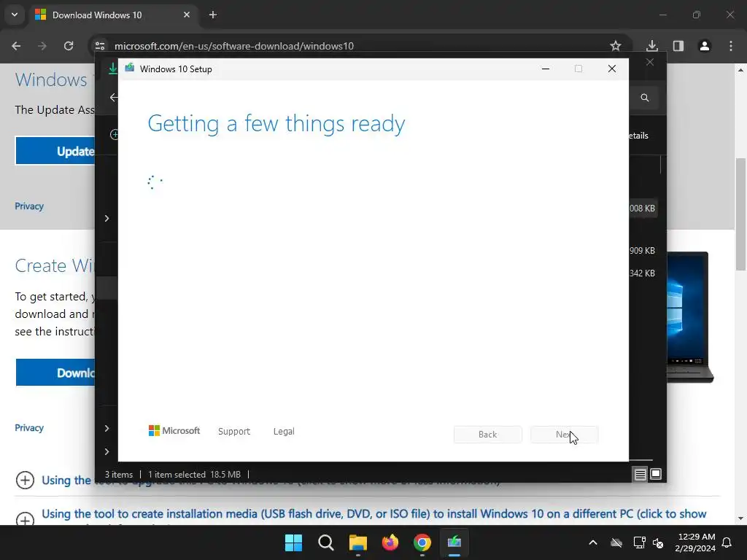Image resolution: width=747 pixels, height=560 pixels.
Task: Open the lower Privacy link
Action: [29, 427]
